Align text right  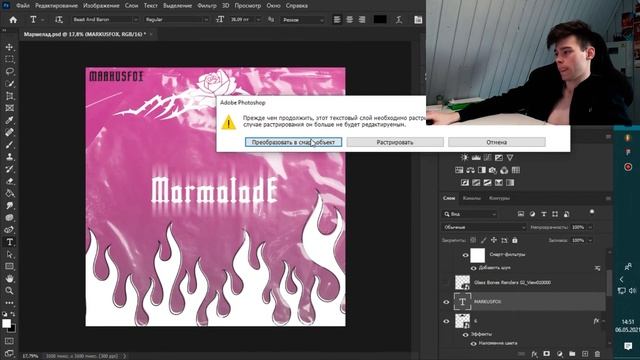pyautogui.click(x=362, y=20)
